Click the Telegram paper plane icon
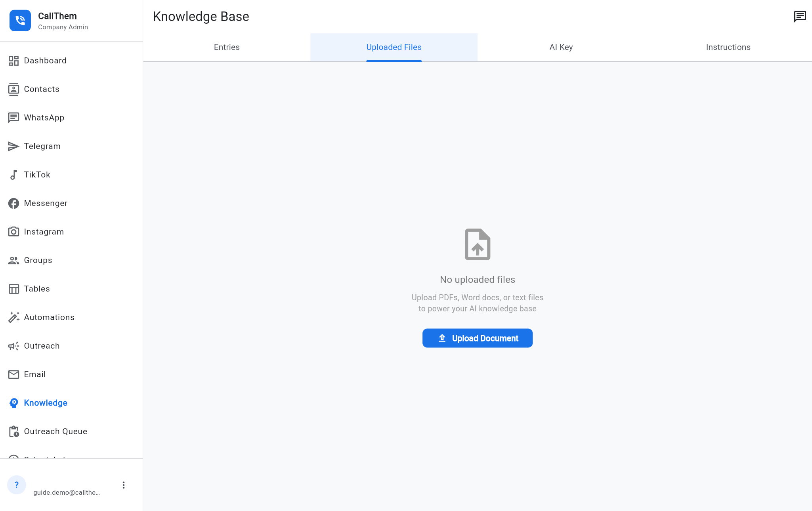 point(13,146)
